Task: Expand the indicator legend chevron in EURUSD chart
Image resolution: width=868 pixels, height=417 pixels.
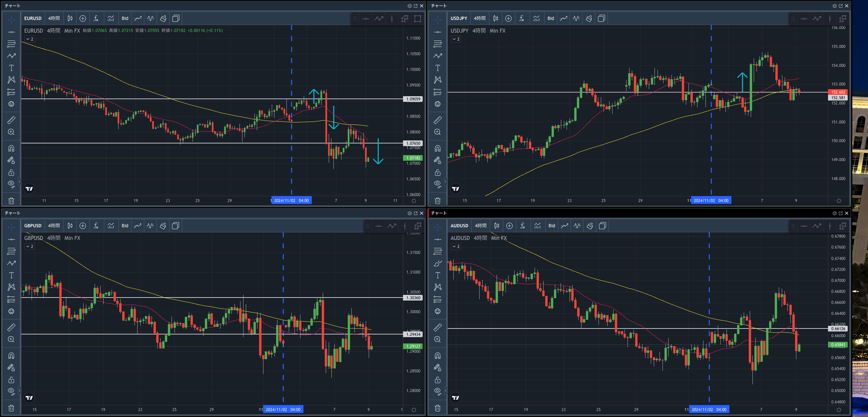Action: point(29,39)
